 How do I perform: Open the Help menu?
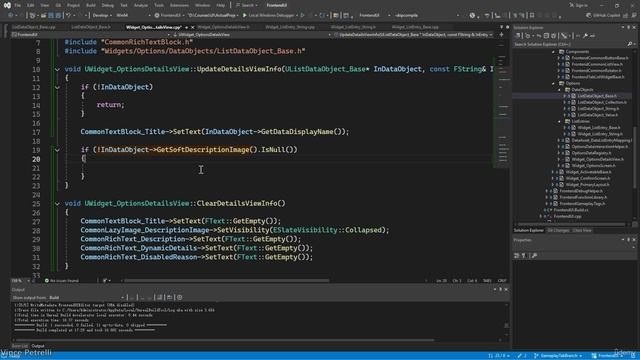(220, 5)
